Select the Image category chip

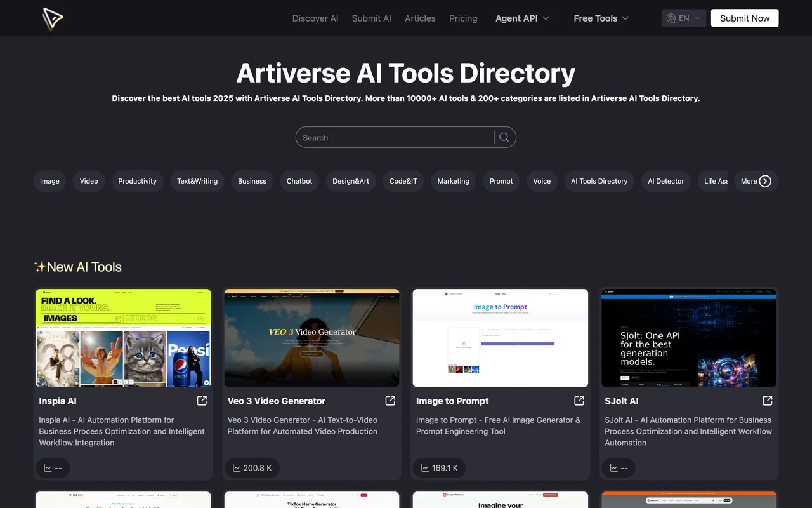49,181
